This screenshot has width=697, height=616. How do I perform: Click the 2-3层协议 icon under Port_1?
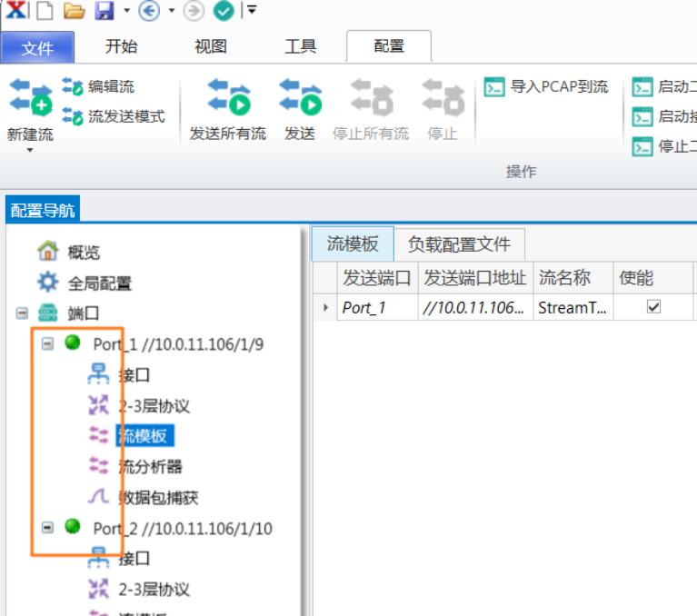(x=98, y=405)
